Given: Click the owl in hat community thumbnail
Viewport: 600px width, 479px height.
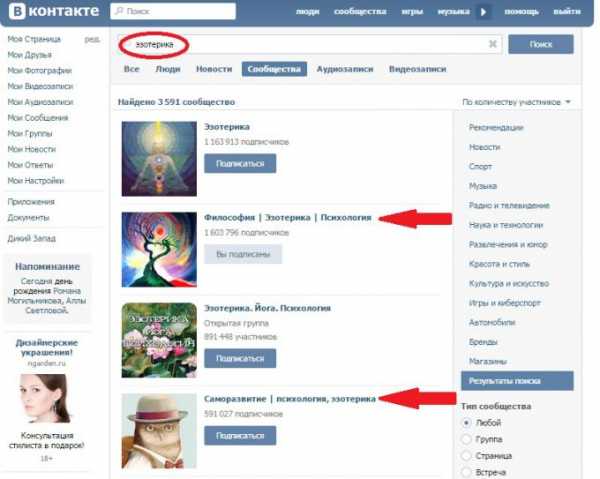Looking at the screenshot, I should coord(159,431).
